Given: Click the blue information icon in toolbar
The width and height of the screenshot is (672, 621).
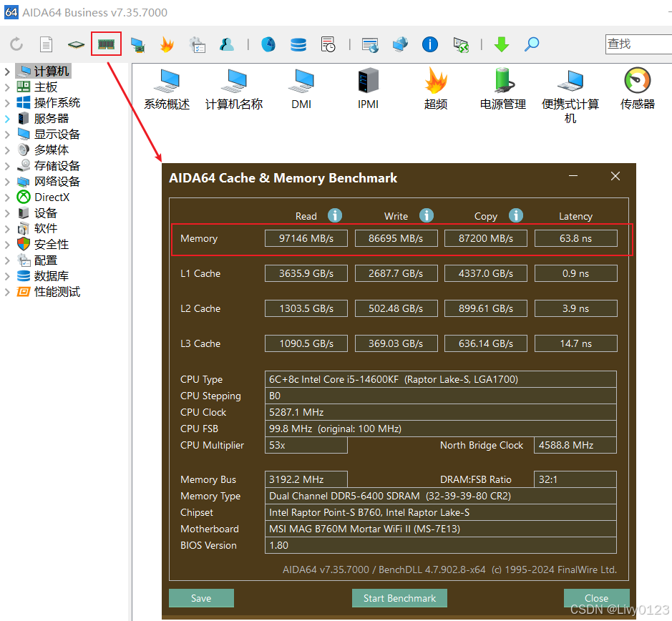Looking at the screenshot, I should (430, 44).
